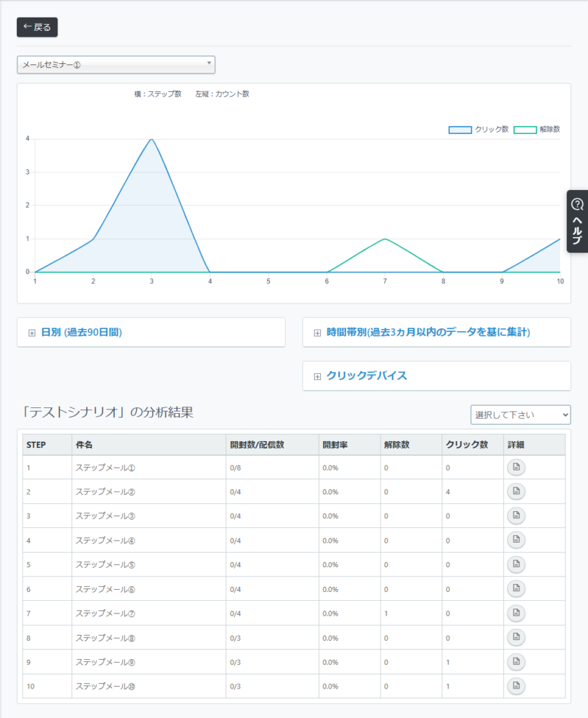Open detail icon for ステップメール② row

(x=516, y=492)
